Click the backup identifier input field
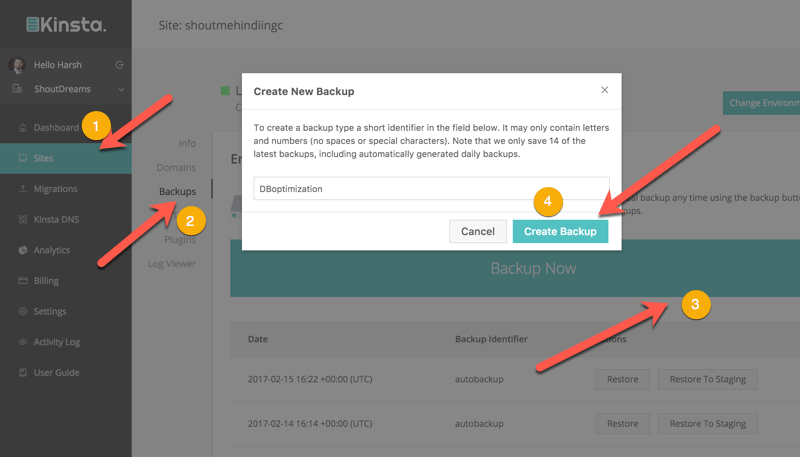Viewport: 800px width, 457px height. pyautogui.click(x=431, y=188)
